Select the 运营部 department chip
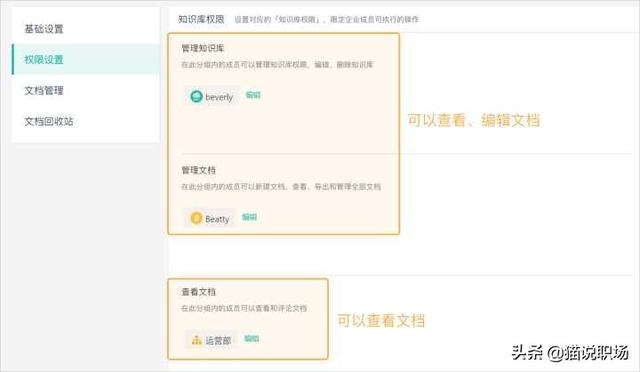Screen dimensions: 640x372 point(211,340)
